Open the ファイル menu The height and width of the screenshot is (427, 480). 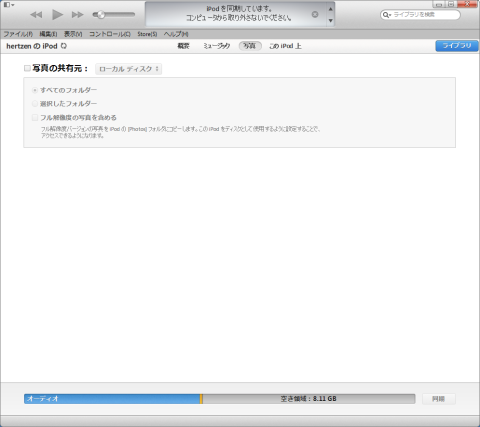pos(18,34)
